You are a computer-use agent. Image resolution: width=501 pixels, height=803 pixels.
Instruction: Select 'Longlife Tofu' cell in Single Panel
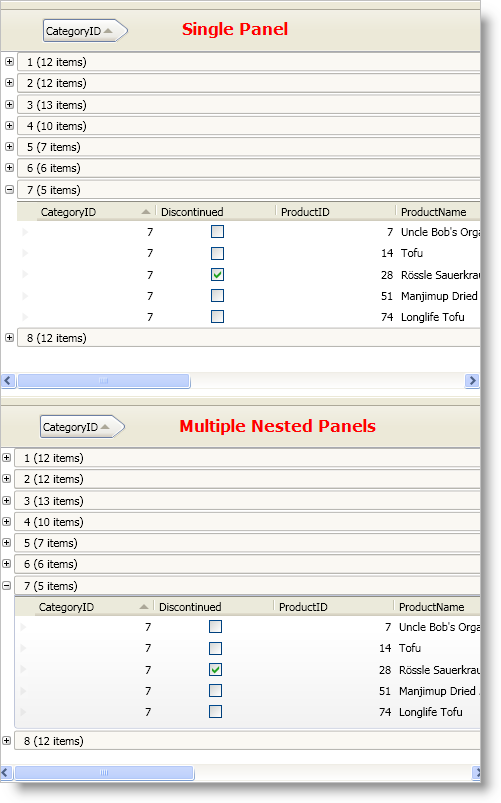pos(432,317)
